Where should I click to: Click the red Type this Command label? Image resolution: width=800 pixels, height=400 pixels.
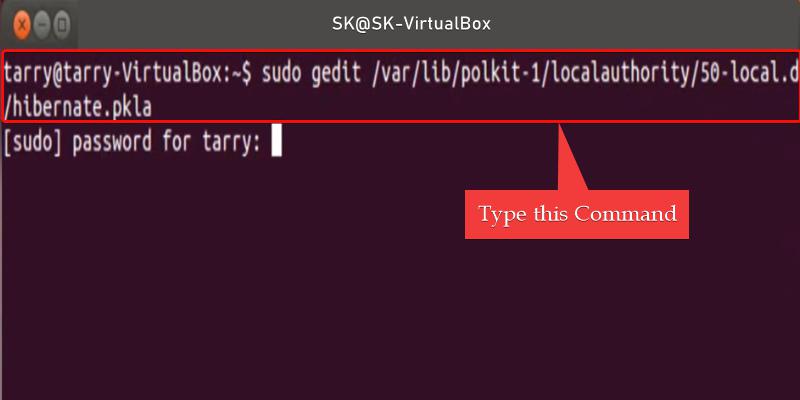[x=577, y=214]
